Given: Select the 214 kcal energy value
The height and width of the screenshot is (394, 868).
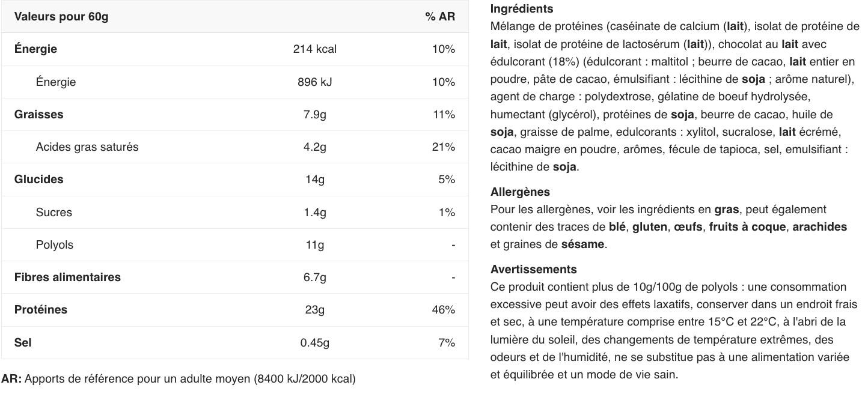Looking at the screenshot, I should point(314,49).
